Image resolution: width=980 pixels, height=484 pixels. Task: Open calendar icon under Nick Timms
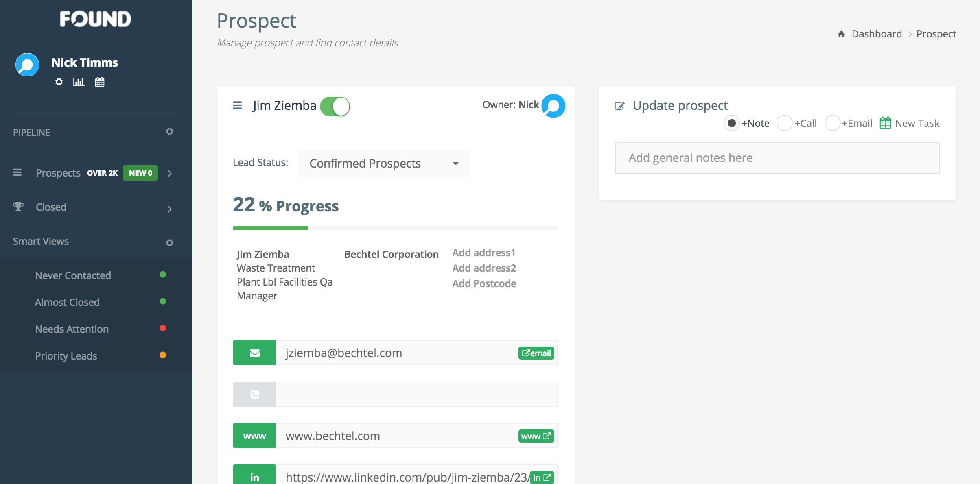click(x=100, y=82)
